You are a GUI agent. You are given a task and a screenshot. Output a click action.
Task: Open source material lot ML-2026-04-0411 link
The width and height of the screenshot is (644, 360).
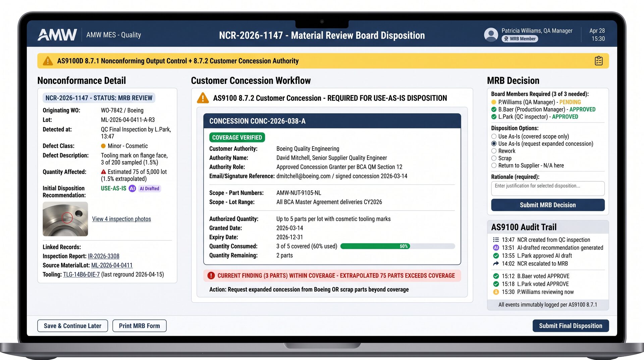click(112, 265)
